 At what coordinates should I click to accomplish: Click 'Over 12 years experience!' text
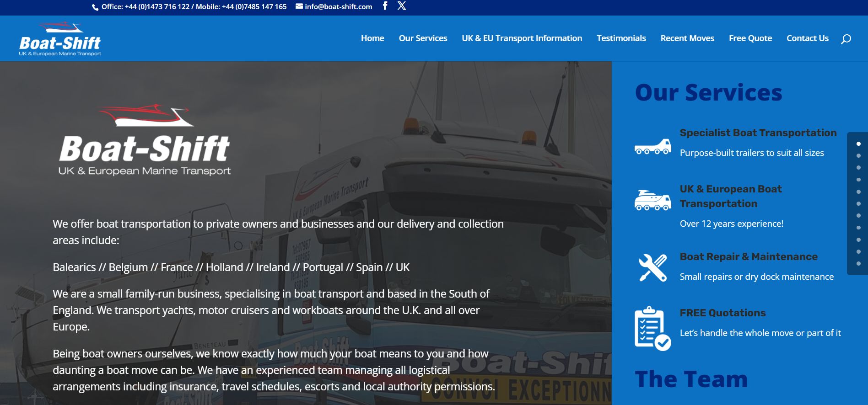click(x=732, y=224)
